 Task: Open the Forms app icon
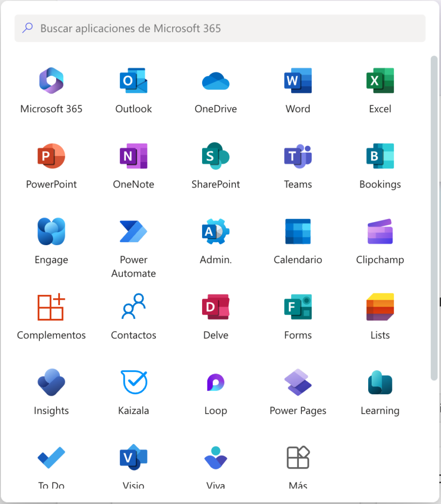[298, 307]
